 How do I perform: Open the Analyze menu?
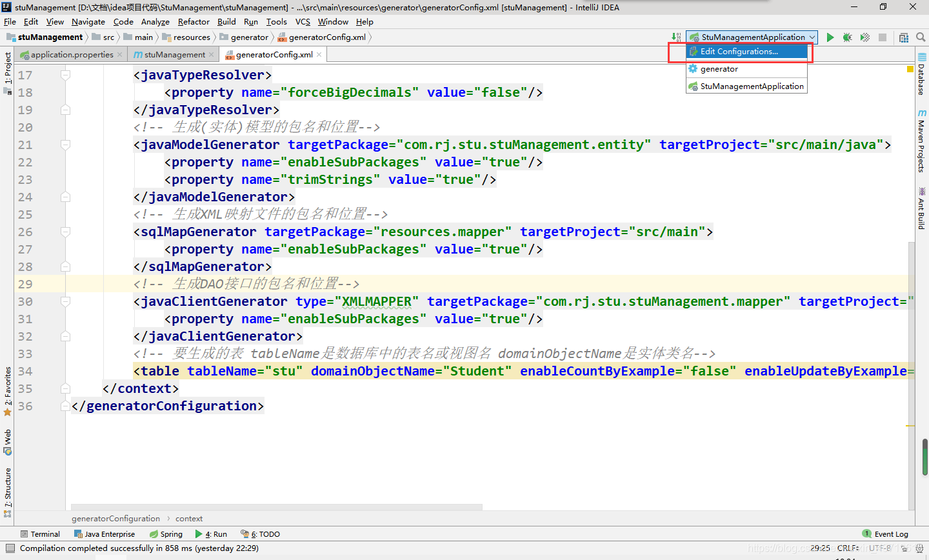(155, 21)
